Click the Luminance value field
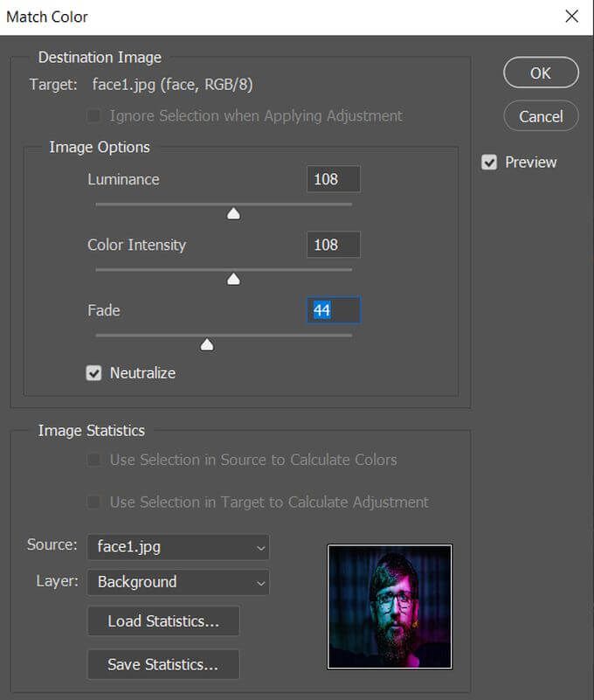The image size is (594, 700). tap(333, 179)
